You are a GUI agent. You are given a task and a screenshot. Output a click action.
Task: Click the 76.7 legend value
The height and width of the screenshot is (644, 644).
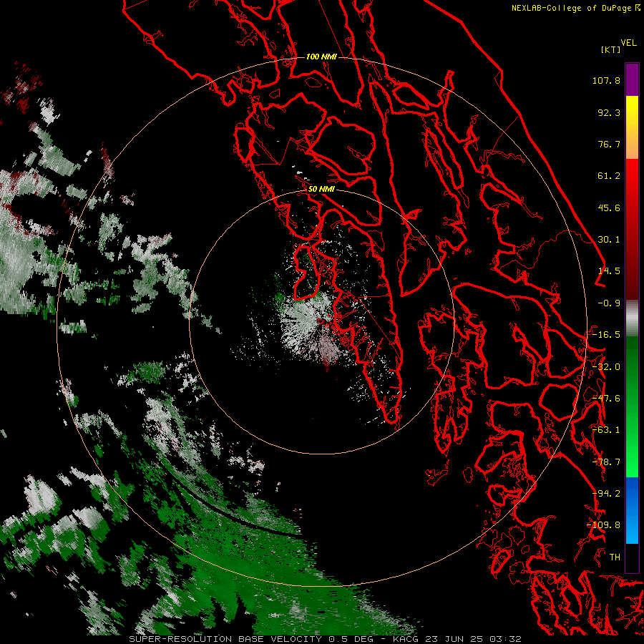pyautogui.click(x=609, y=144)
